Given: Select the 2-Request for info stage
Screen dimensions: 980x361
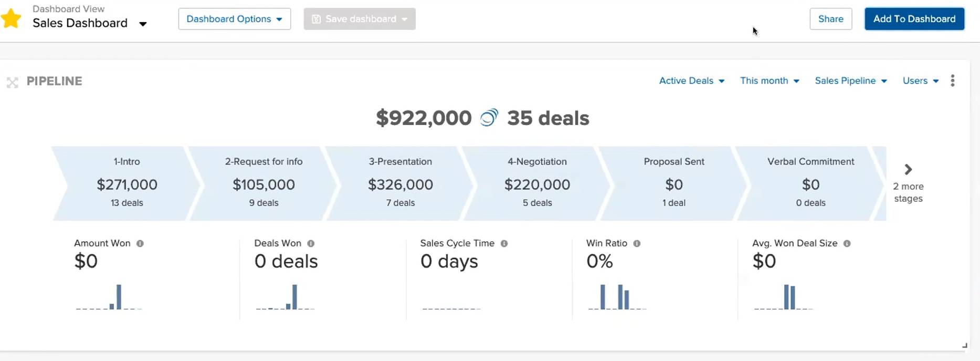Looking at the screenshot, I should coord(264,183).
